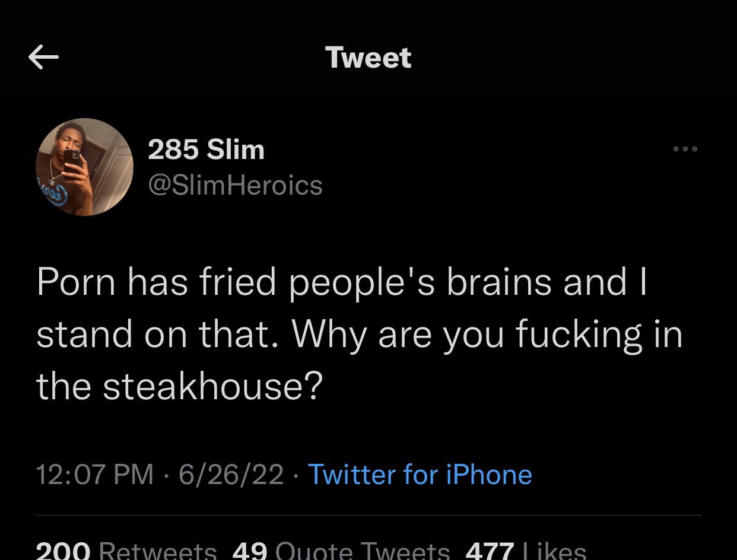Click the 477 likes count number
The image size is (737, 560).
coord(490,552)
